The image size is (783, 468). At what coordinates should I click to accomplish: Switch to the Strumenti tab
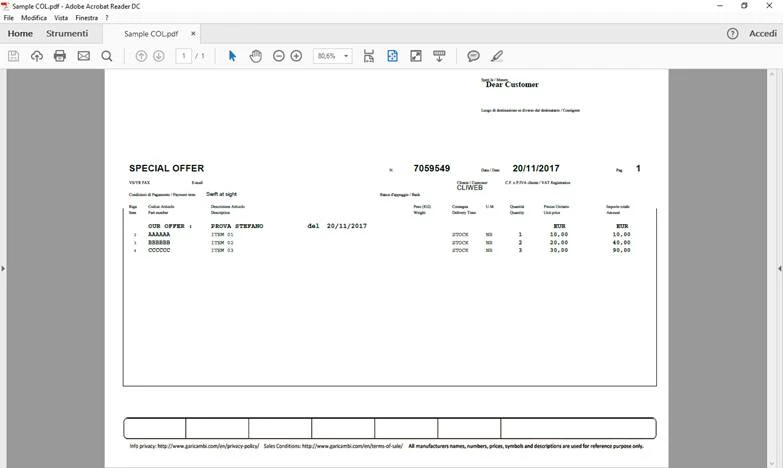(x=67, y=33)
